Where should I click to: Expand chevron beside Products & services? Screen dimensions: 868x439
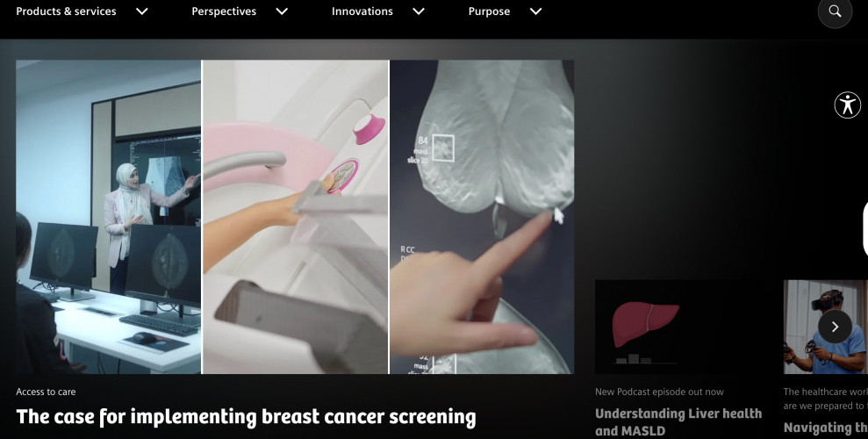(x=142, y=11)
